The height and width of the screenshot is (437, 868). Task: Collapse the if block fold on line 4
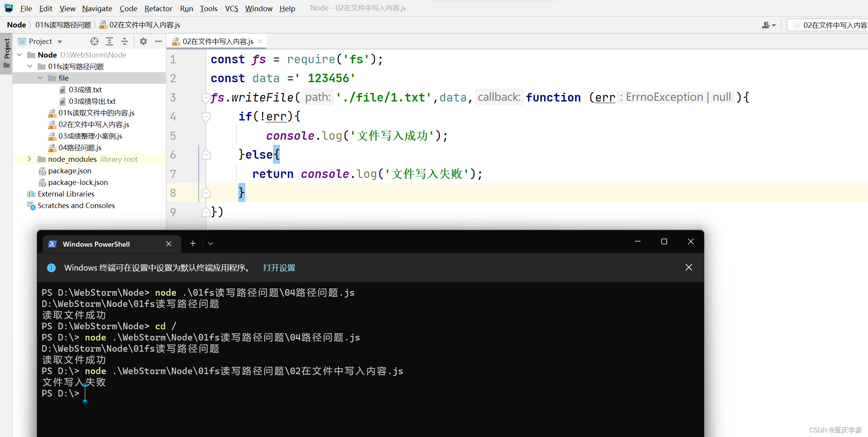click(206, 117)
